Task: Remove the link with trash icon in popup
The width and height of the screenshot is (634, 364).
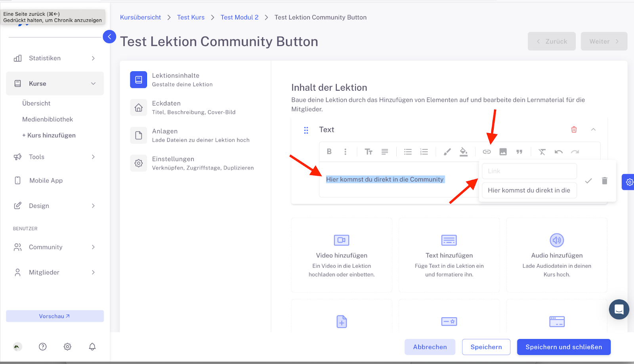Action: click(x=605, y=181)
